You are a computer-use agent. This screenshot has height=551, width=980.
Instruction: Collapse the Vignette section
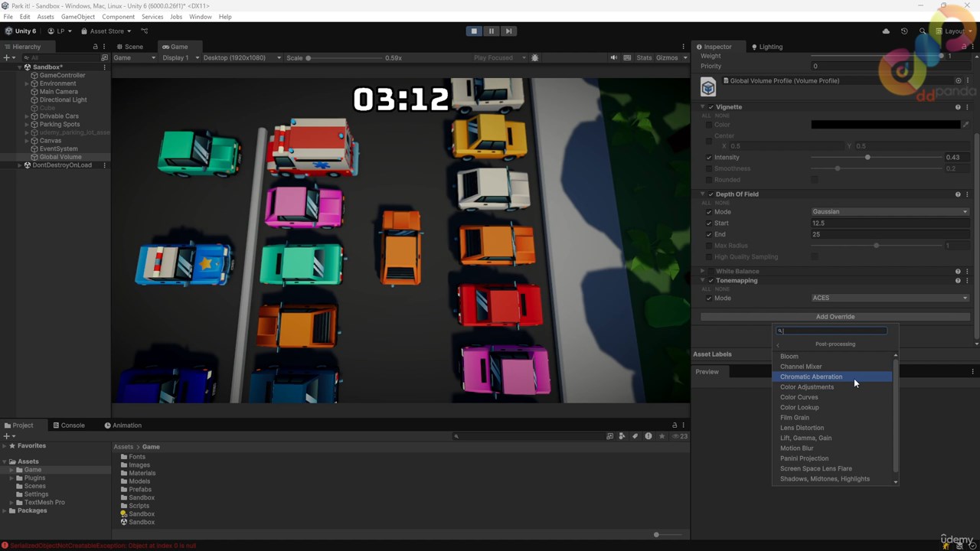703,107
